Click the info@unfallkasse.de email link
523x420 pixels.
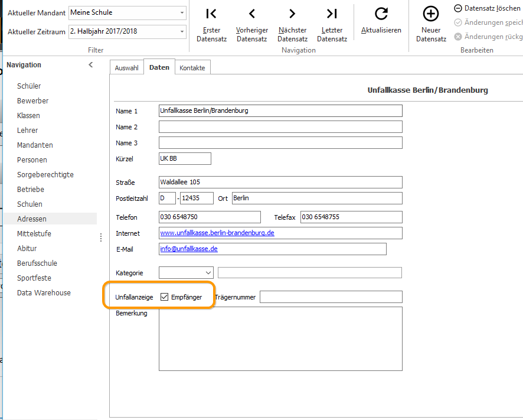point(189,249)
